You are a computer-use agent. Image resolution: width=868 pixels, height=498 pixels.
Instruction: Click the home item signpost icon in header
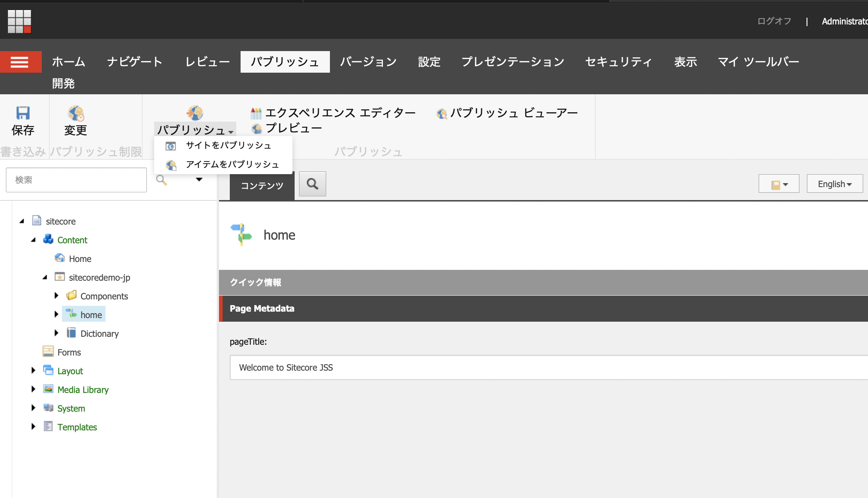[241, 235]
